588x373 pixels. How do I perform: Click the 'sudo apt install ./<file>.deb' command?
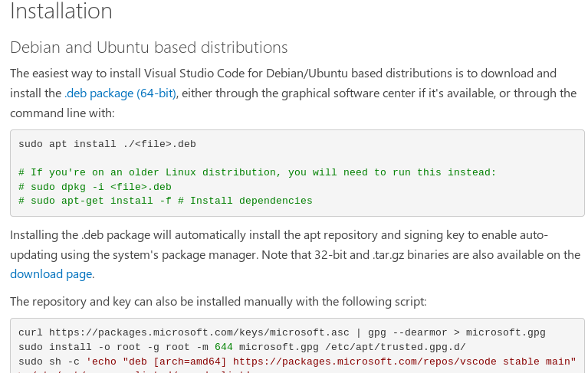tap(107, 144)
